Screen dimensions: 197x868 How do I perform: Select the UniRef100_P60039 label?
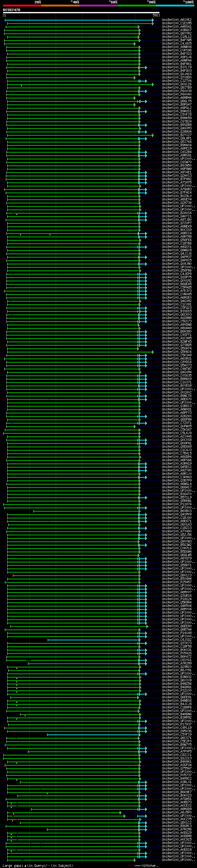coord(177,91)
